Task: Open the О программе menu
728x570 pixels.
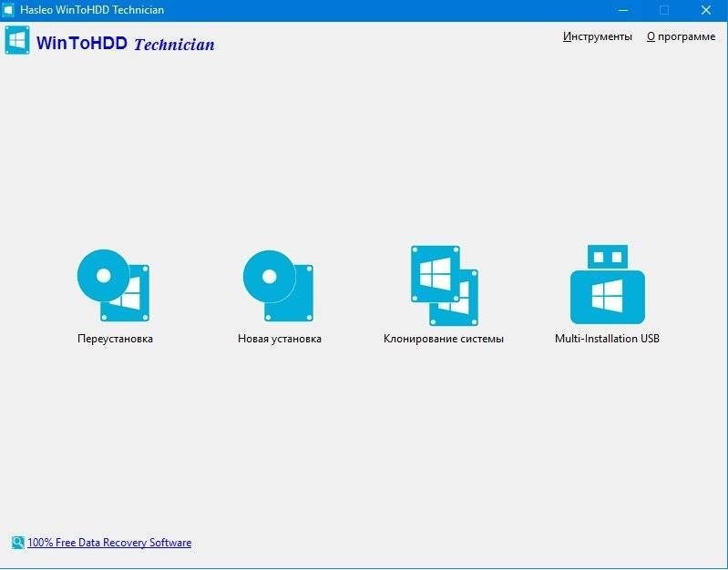Action: pos(681,36)
